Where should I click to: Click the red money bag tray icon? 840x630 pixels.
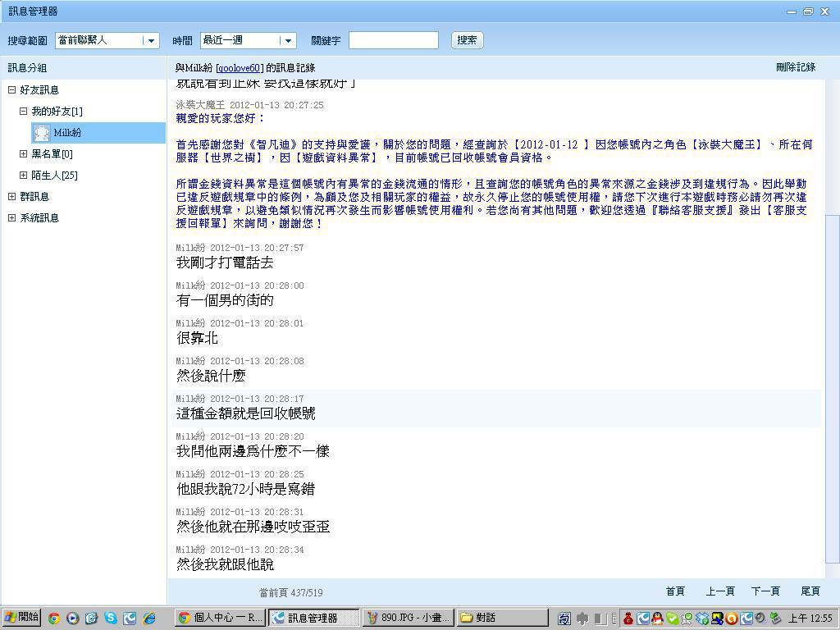[x=628, y=619]
